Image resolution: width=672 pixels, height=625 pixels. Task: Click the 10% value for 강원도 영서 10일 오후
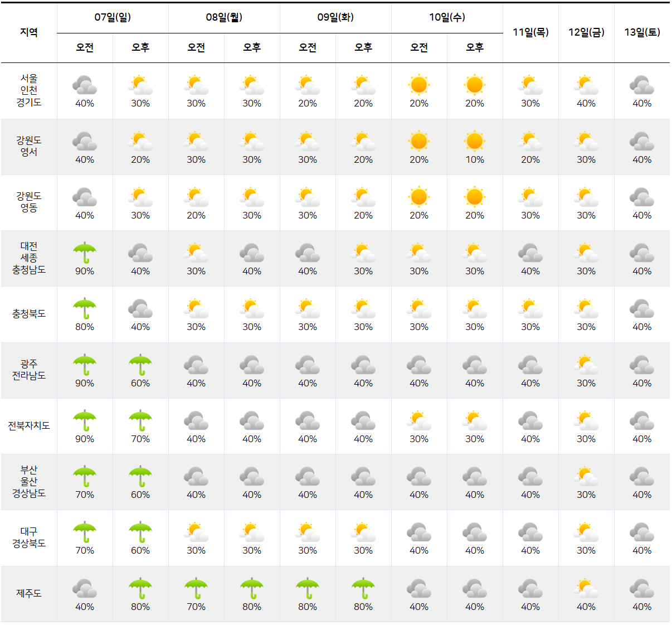tap(475, 159)
